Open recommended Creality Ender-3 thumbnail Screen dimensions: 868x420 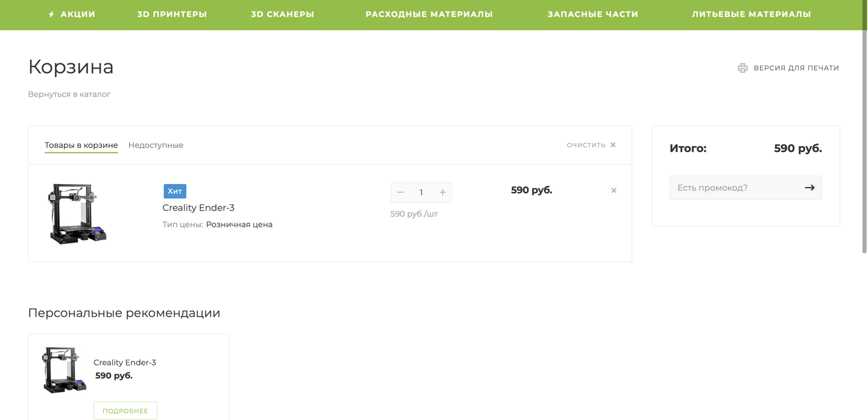[x=64, y=370]
